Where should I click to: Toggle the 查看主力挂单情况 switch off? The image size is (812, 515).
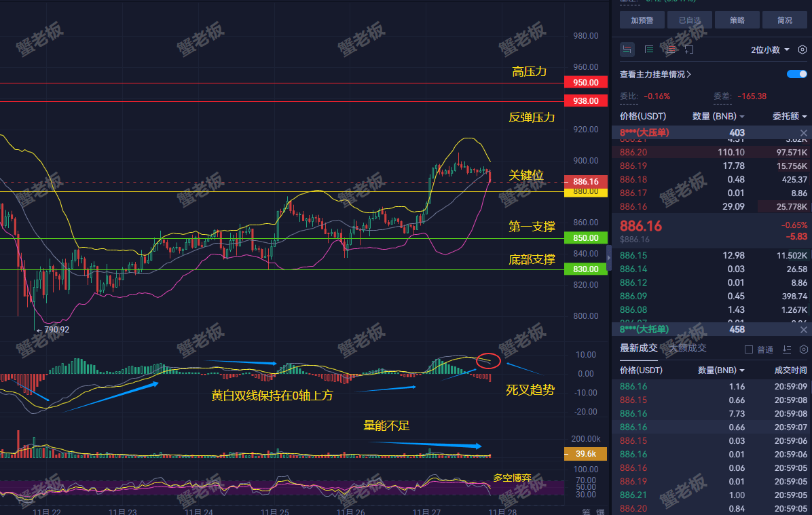point(796,74)
